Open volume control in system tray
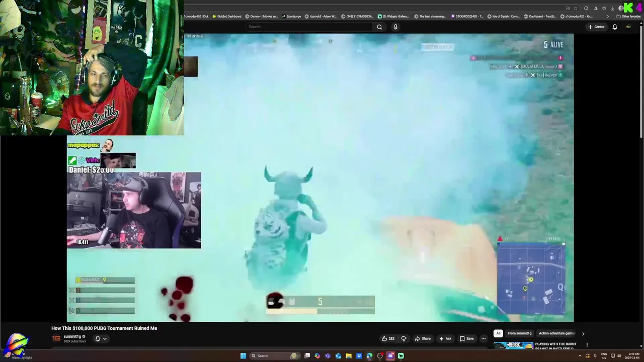Screen dimensions: 644x362 coord(618,356)
